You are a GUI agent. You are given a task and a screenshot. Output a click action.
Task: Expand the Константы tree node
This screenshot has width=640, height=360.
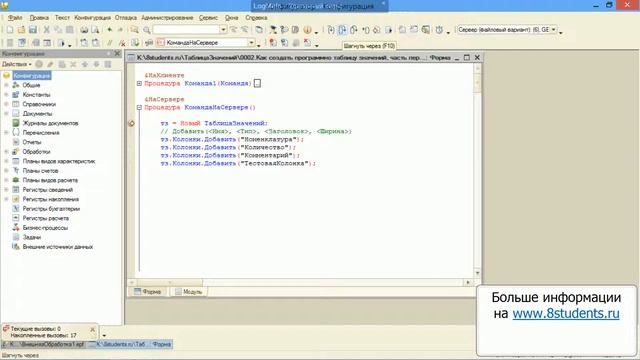(x=6, y=94)
